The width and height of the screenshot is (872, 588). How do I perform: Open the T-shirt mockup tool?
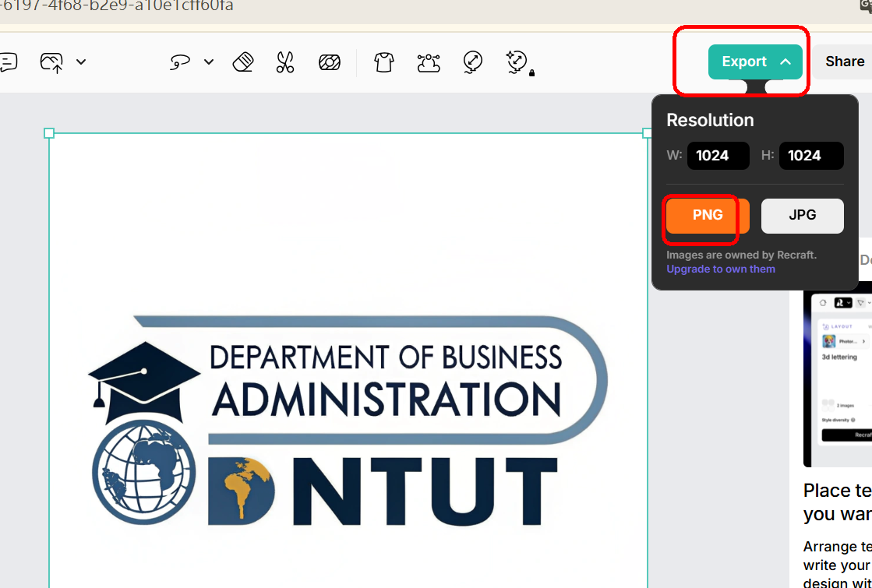(x=383, y=62)
